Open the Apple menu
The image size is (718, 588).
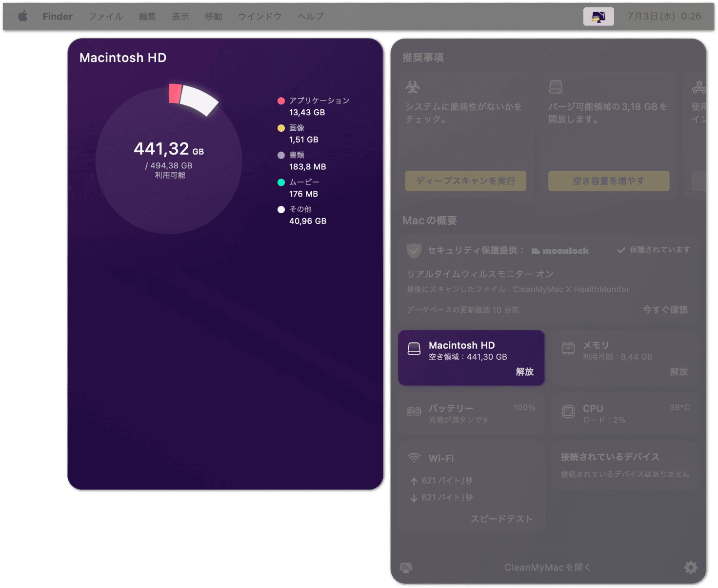(22, 16)
